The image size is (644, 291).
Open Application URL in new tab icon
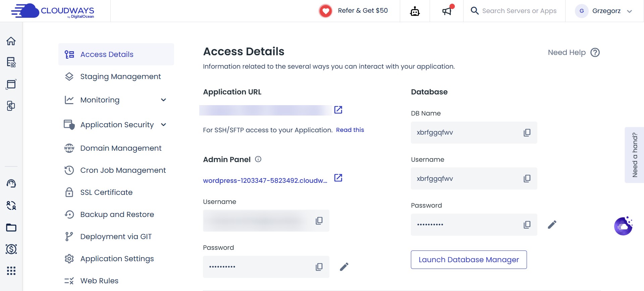point(338,110)
